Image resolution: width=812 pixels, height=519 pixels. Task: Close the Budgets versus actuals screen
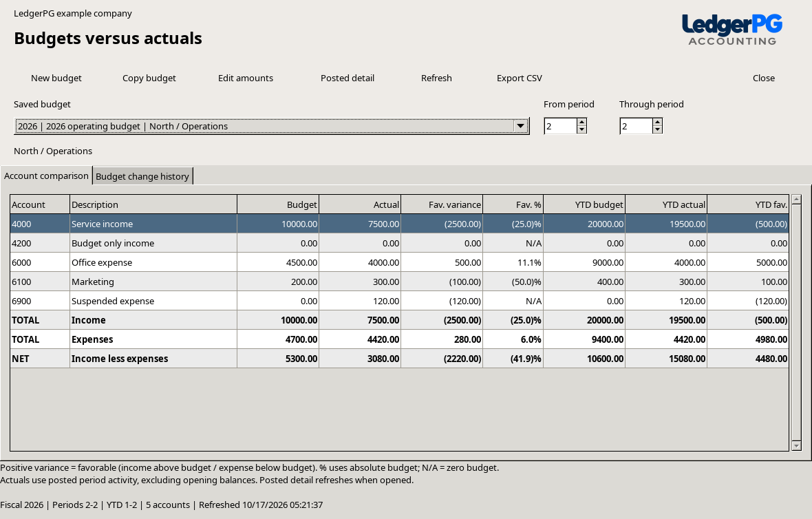[x=764, y=78]
